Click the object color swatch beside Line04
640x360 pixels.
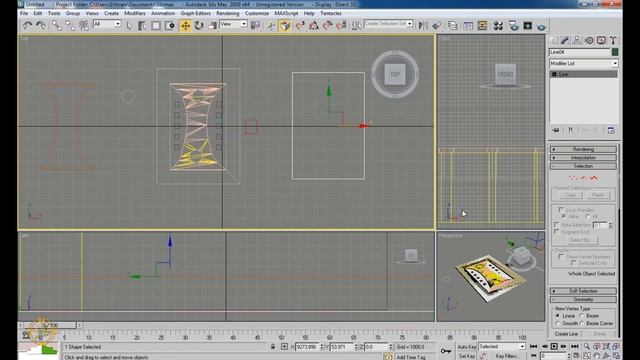(x=615, y=52)
